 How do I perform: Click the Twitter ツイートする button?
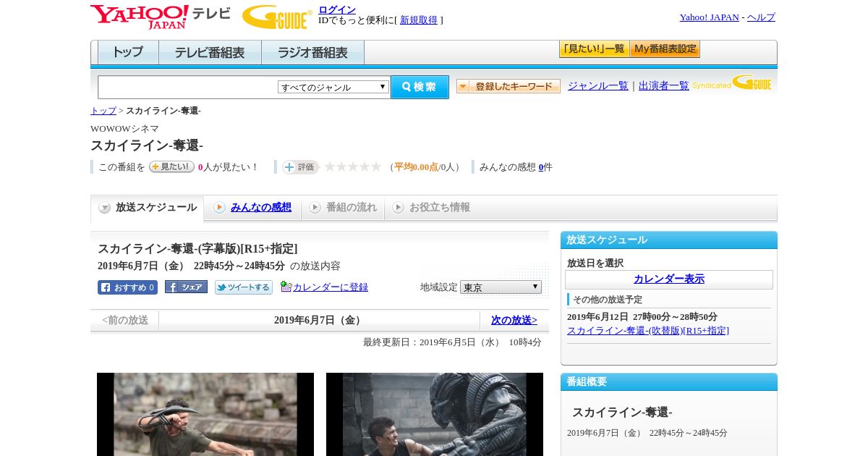(244, 287)
